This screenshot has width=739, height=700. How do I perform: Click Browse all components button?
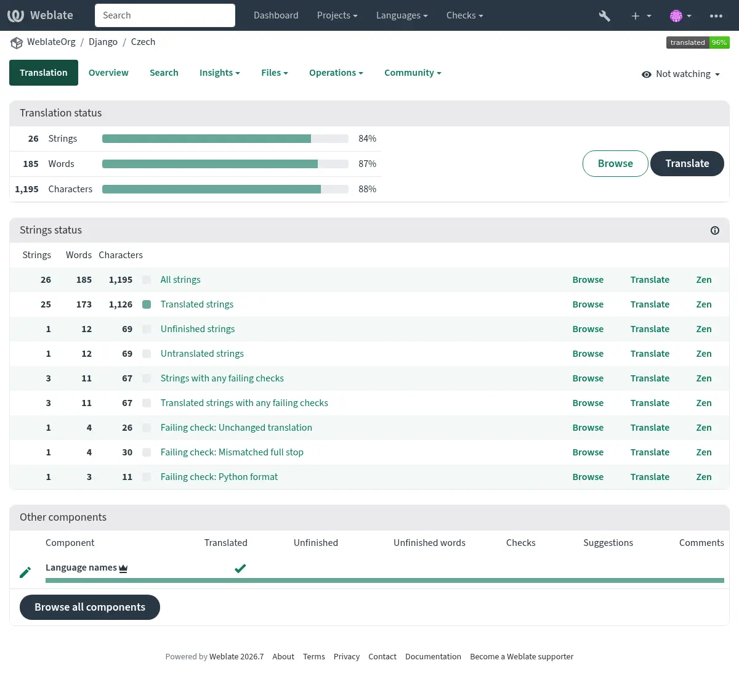tap(90, 607)
